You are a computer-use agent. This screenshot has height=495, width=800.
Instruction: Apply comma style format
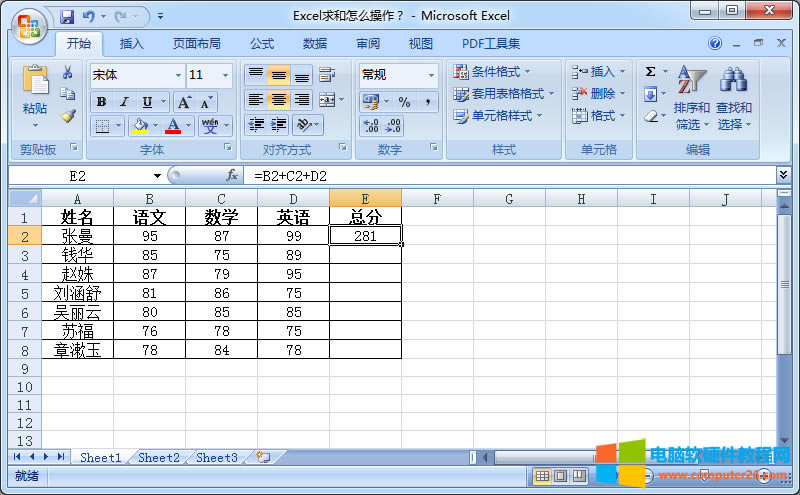[x=428, y=102]
